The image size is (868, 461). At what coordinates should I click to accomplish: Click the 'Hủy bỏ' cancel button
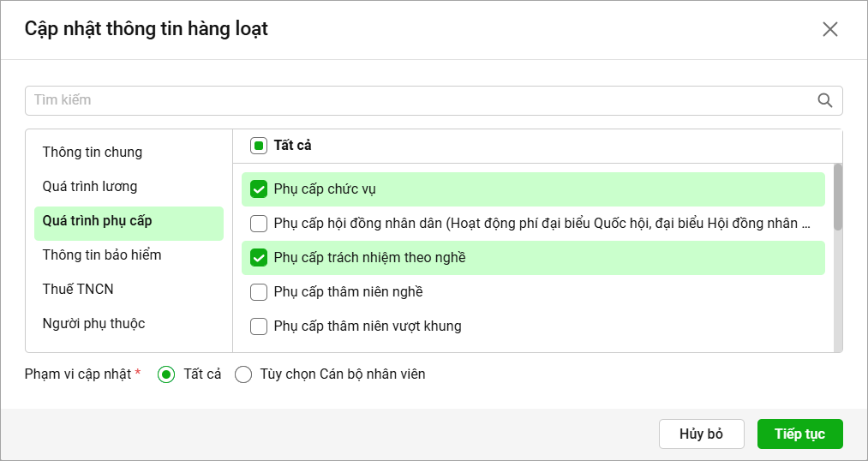point(701,434)
